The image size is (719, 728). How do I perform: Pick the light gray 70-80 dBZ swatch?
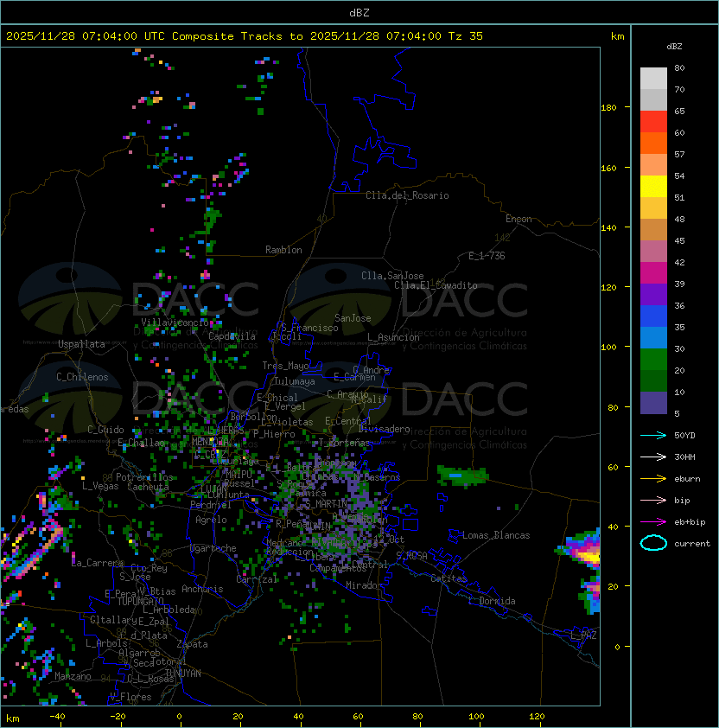653,78
